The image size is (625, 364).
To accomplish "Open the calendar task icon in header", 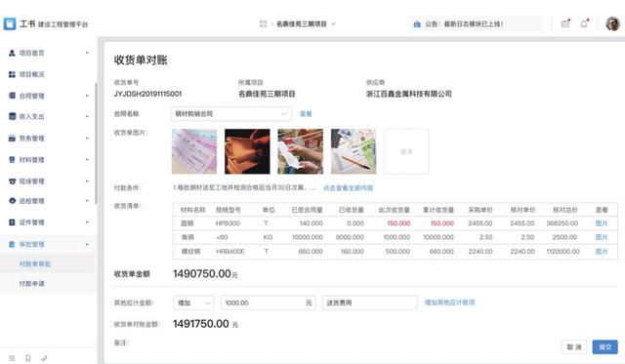I will (x=565, y=23).
